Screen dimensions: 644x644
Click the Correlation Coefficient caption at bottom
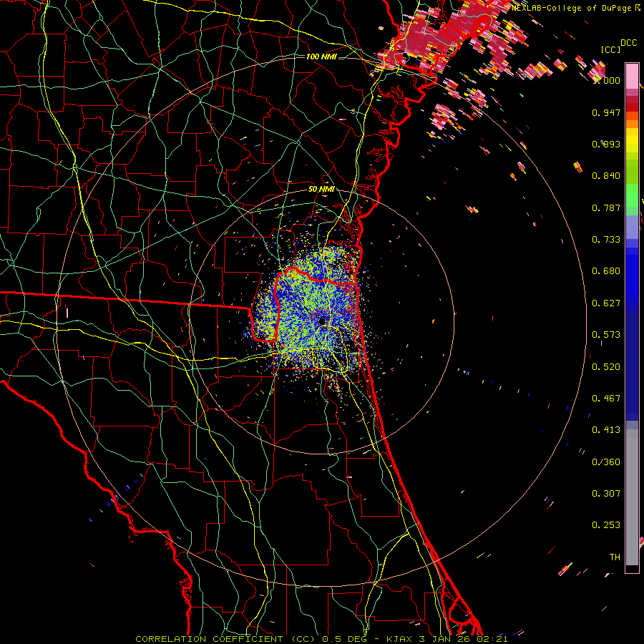click(321, 639)
